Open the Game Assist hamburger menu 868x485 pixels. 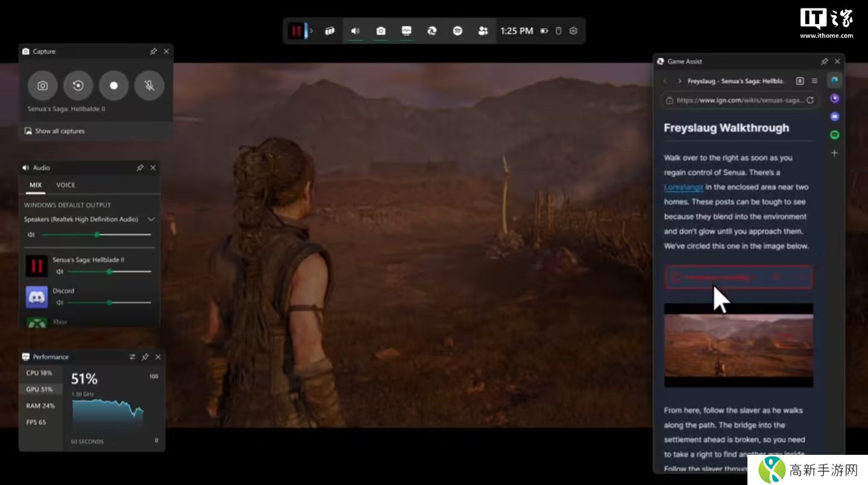pos(814,81)
